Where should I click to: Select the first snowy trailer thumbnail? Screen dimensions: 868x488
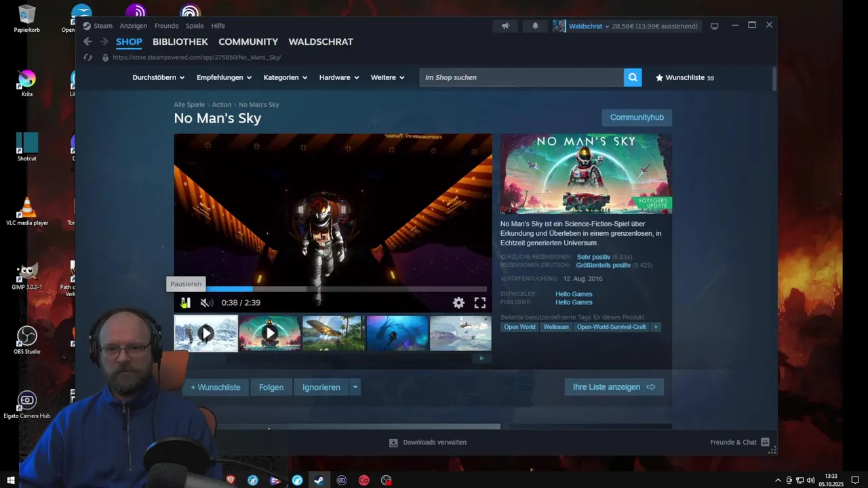[x=206, y=333]
